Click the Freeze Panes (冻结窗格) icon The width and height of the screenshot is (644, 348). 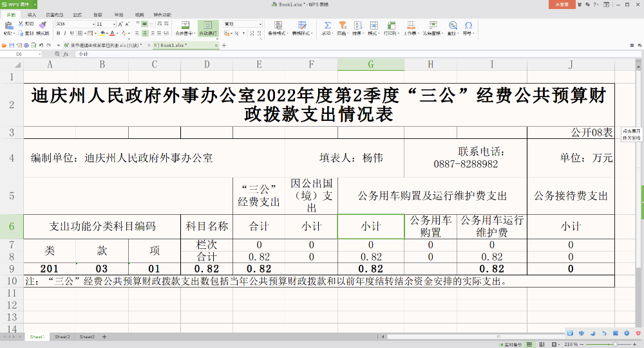433,25
